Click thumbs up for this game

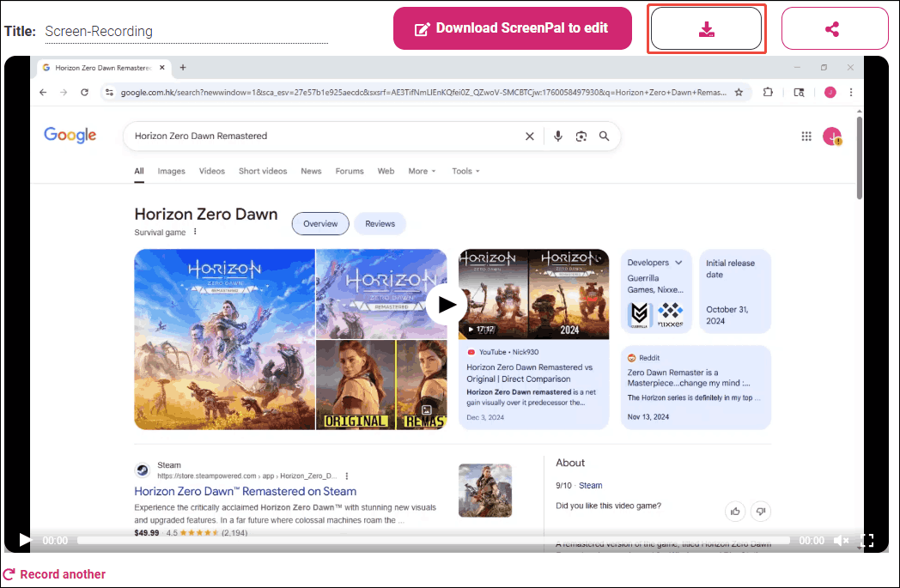click(x=735, y=511)
